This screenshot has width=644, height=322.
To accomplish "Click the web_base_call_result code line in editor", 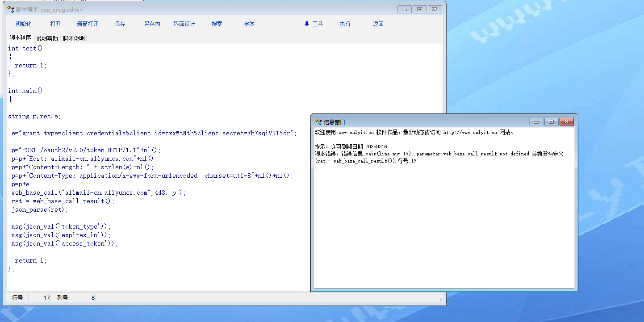I will 63,201.
